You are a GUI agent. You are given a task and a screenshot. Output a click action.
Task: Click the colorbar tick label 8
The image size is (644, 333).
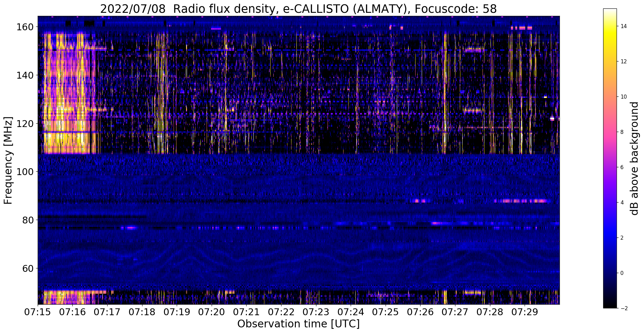pos(622,132)
